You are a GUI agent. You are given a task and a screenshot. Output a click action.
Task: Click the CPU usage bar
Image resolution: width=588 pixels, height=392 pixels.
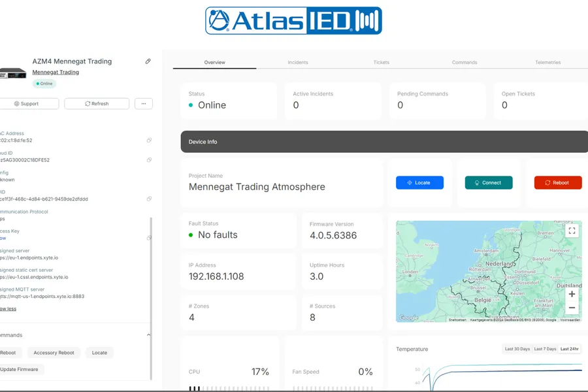[229, 389]
